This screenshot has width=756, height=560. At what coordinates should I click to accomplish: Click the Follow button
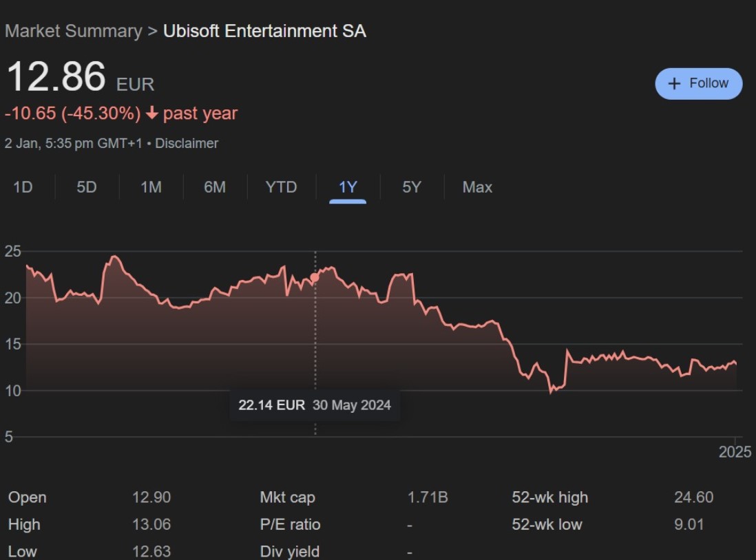[699, 84]
